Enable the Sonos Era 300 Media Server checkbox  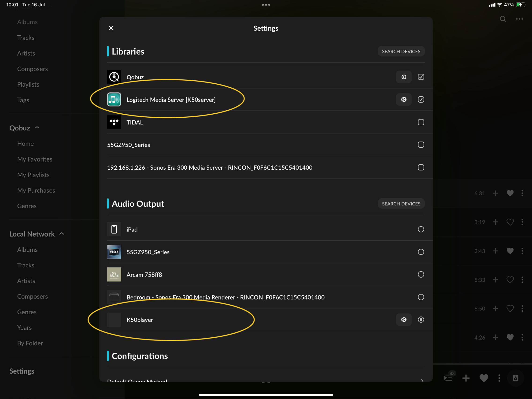pos(421,167)
